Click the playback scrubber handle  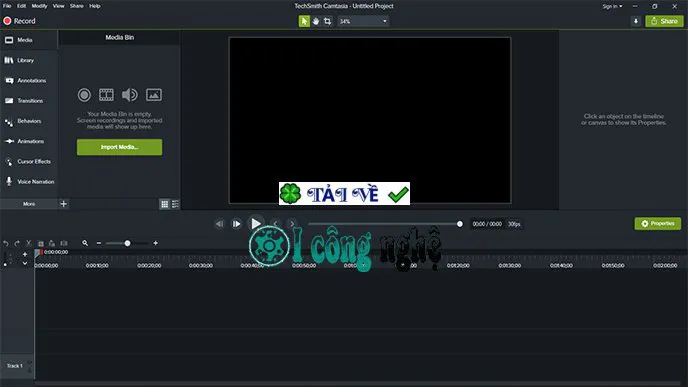tap(459, 224)
